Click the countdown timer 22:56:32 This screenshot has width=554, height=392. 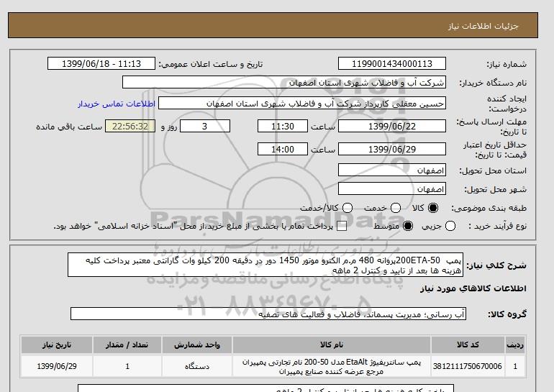pyautogui.click(x=130, y=126)
